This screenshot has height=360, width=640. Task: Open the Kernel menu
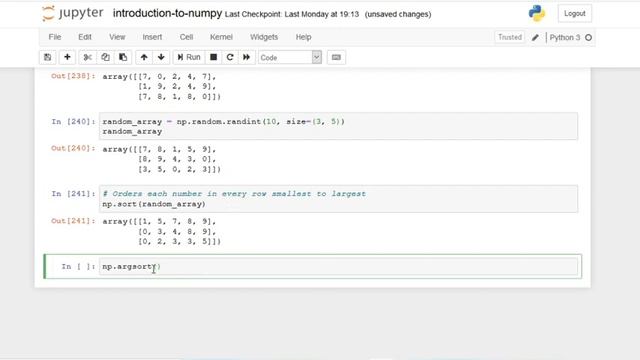[221, 37]
